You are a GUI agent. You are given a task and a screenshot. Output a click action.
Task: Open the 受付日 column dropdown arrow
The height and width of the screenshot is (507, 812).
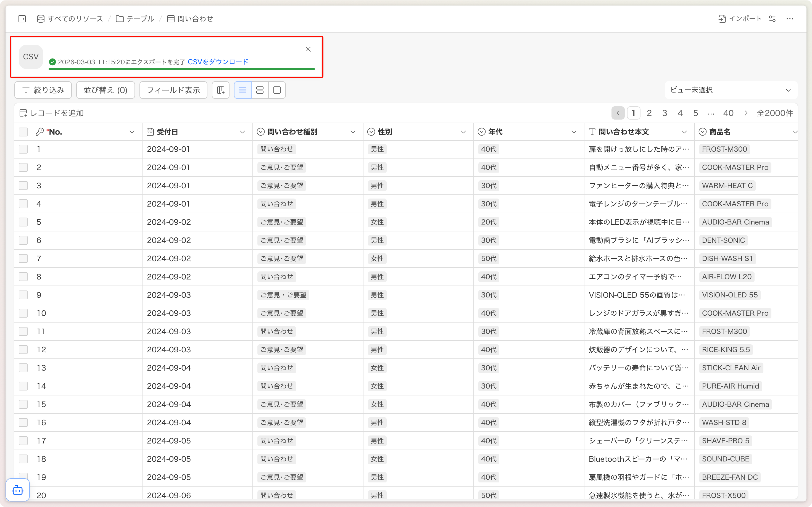coord(242,132)
